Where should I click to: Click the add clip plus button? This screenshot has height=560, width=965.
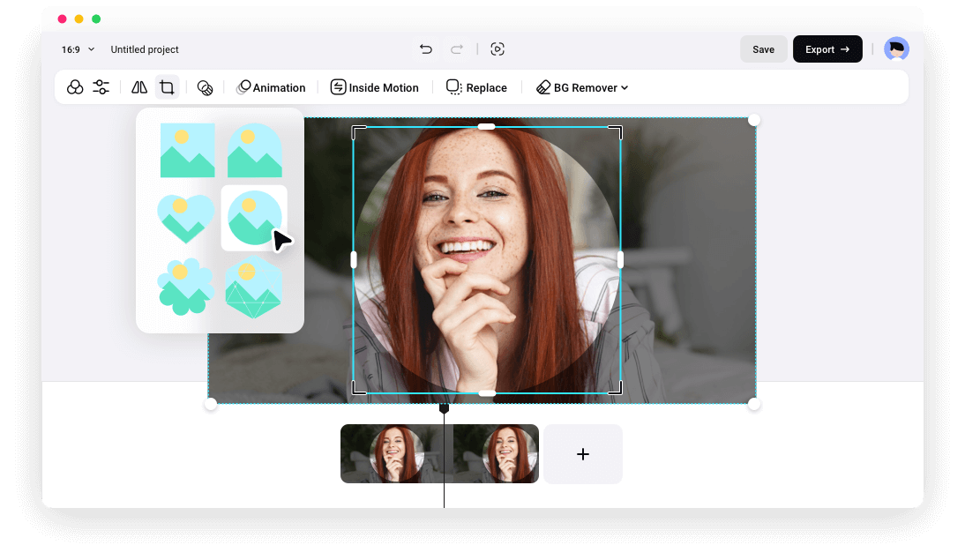point(582,454)
